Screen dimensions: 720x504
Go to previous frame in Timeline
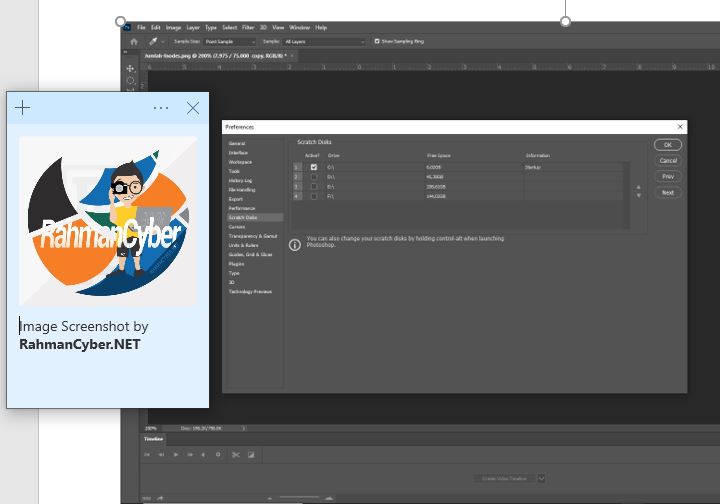click(x=161, y=455)
